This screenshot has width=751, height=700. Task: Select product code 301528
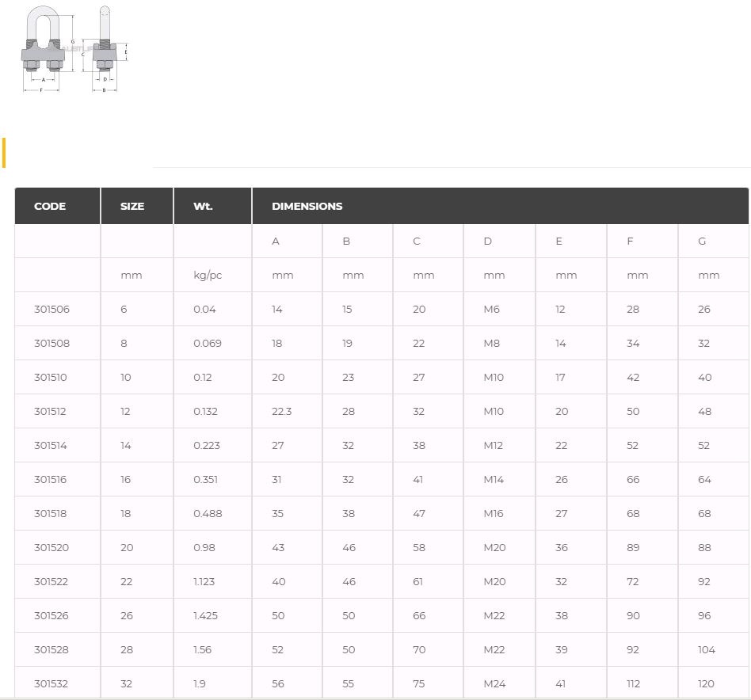click(51, 649)
